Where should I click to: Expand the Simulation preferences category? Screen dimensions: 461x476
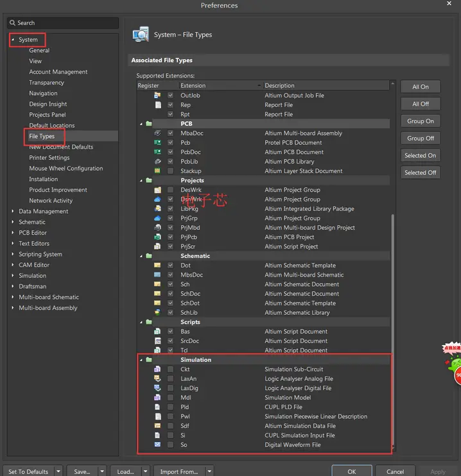click(x=13, y=275)
